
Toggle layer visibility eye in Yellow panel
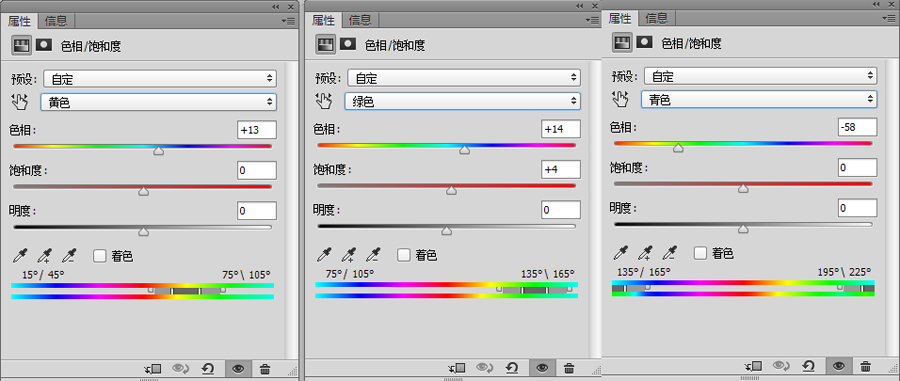(x=239, y=368)
